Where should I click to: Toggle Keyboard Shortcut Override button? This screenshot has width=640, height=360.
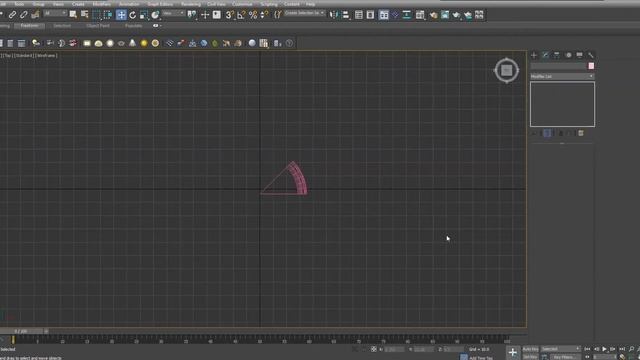click(217, 15)
